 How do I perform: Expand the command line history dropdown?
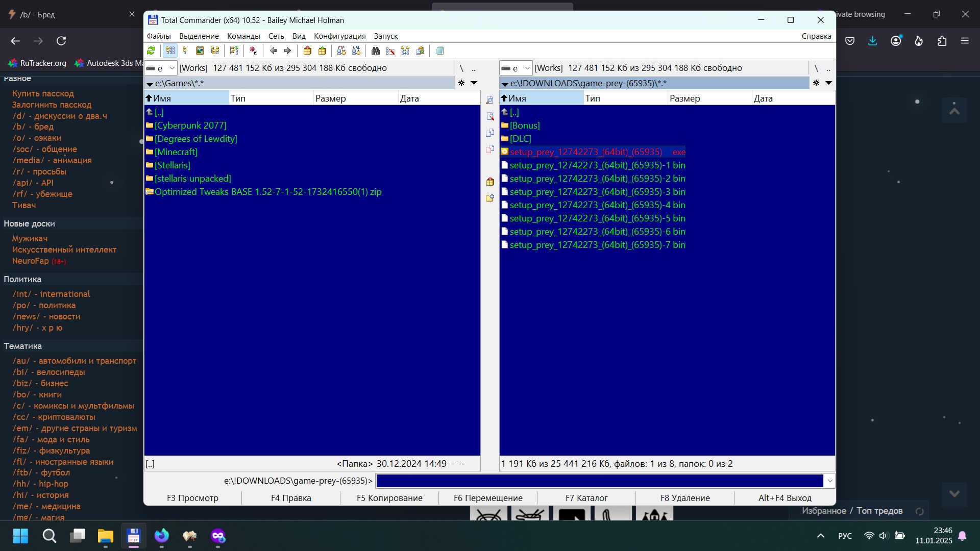(830, 481)
